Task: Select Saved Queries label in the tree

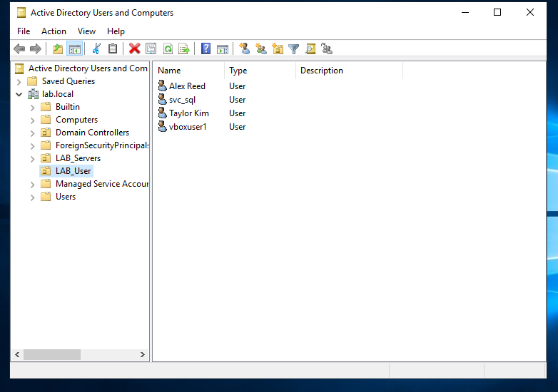Action: [x=69, y=81]
